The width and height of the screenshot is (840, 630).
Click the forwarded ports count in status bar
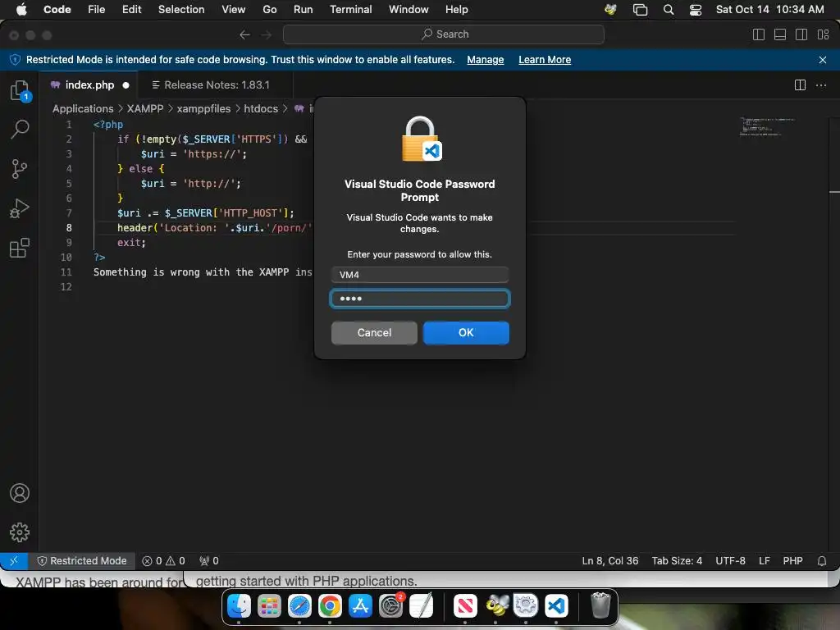point(209,561)
